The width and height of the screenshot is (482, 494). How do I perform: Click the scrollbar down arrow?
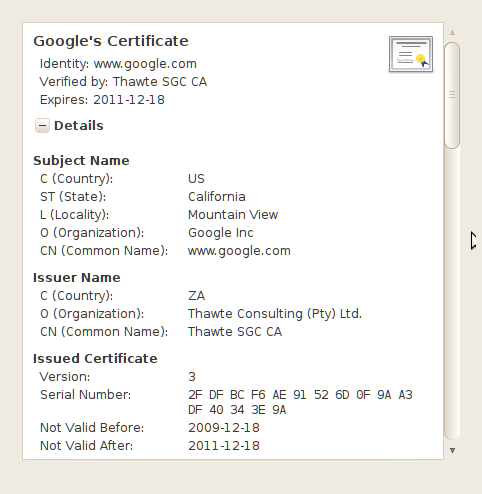click(x=452, y=451)
